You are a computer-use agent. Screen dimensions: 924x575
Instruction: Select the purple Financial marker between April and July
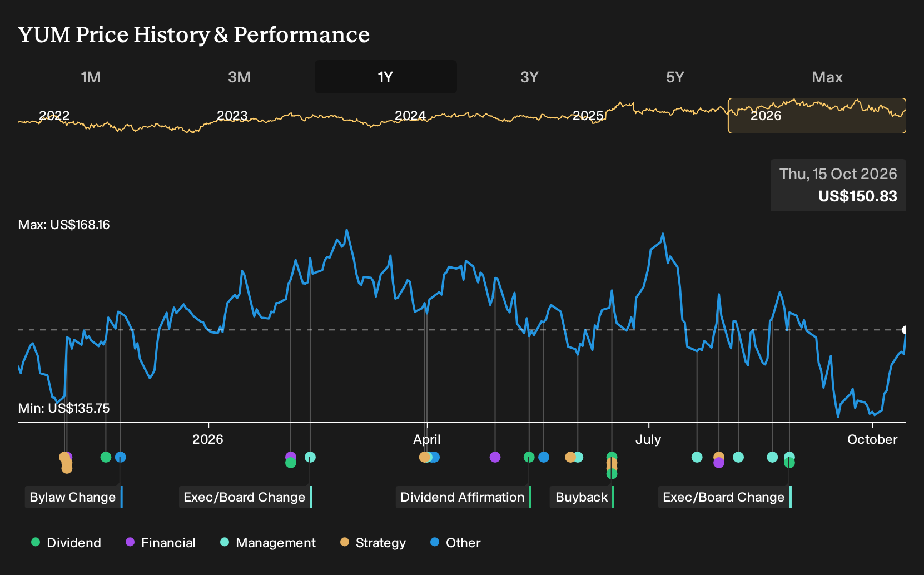coord(495,457)
